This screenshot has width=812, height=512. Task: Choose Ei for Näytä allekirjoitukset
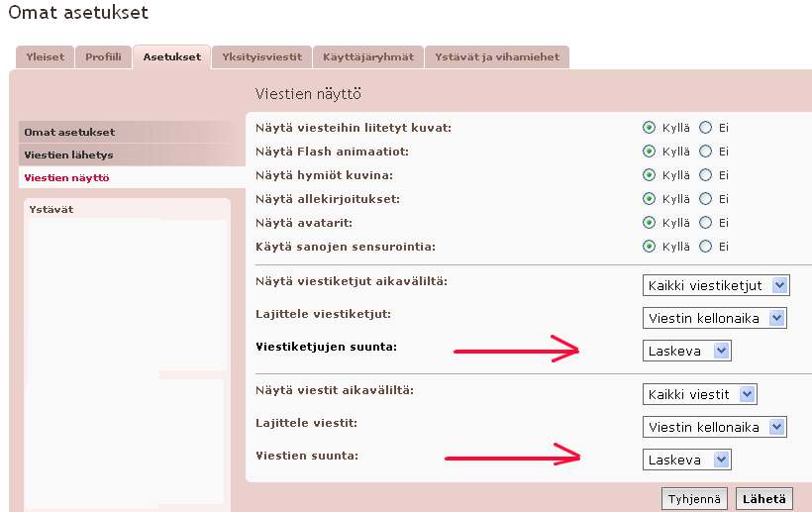(705, 199)
